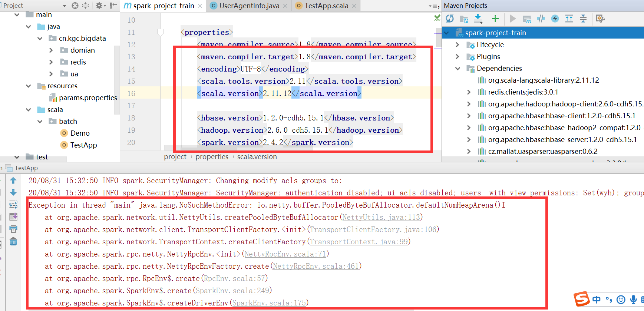Image resolution: width=644 pixels, height=311 pixels.
Task: Collapse Dependencies node
Action: [x=458, y=69]
